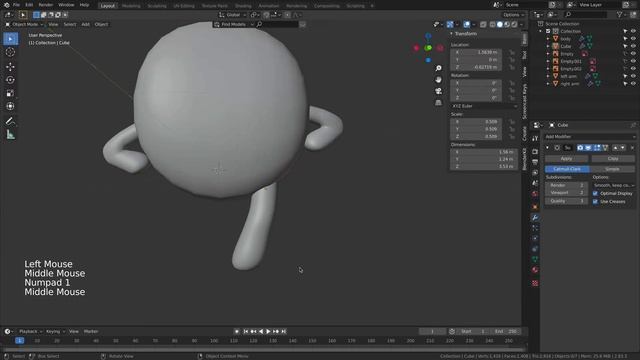Open the Particles properties tab

tap(535, 228)
